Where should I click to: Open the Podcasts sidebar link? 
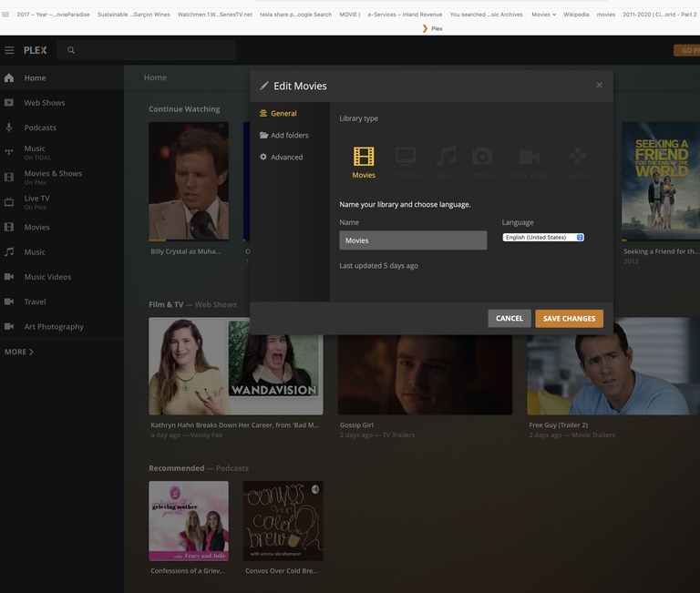point(40,128)
